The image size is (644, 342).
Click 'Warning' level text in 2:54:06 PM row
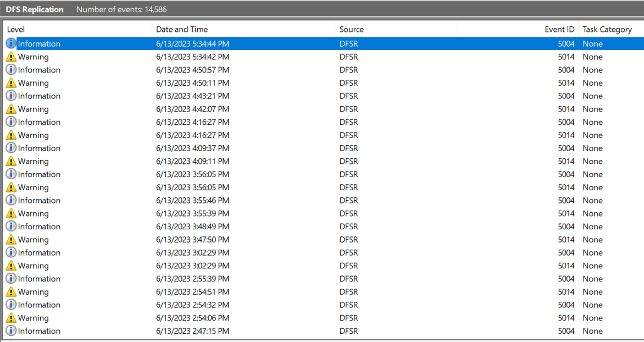34,318
